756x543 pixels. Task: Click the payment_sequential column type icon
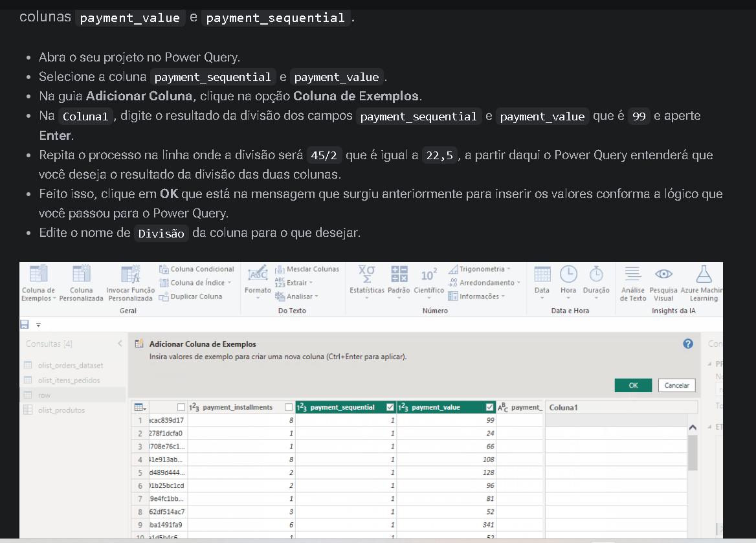click(302, 408)
